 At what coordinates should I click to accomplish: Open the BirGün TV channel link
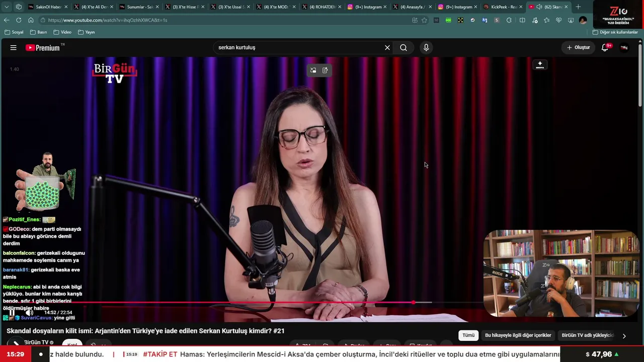pos(36,342)
